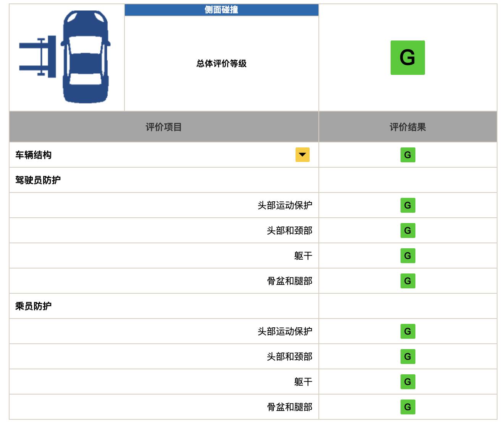This screenshot has width=504, height=427.
Task: Click passenger 躯干 G badge
Action: [x=408, y=382]
